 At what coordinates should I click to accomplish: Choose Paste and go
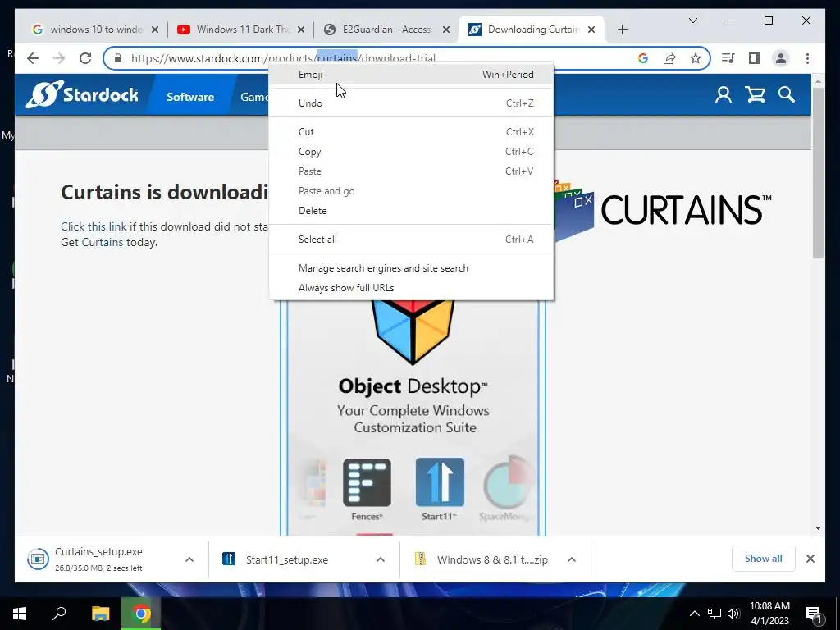point(411,190)
